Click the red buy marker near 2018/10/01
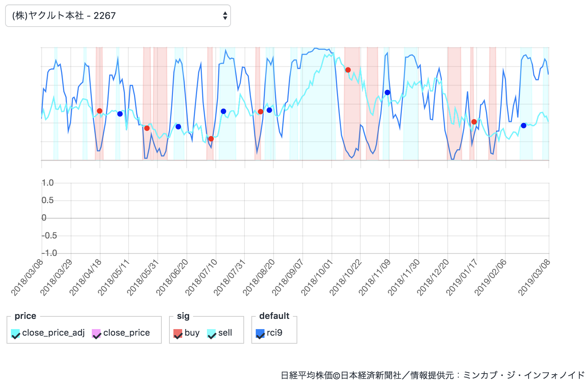This screenshot has height=391, width=588. point(349,69)
